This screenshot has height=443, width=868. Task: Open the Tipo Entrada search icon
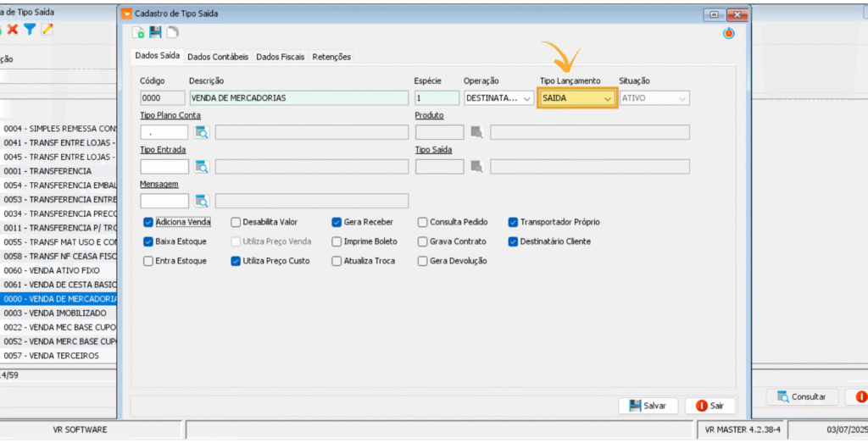tap(202, 167)
